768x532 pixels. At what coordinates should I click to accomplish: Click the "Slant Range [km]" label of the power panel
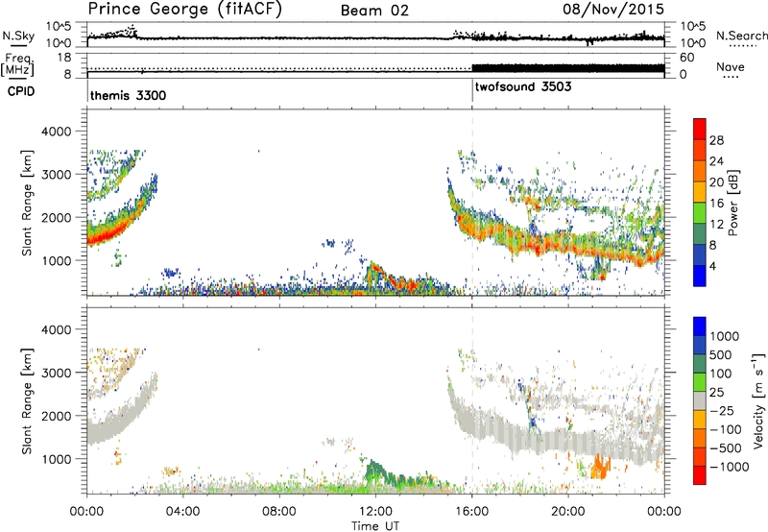(x=27, y=203)
